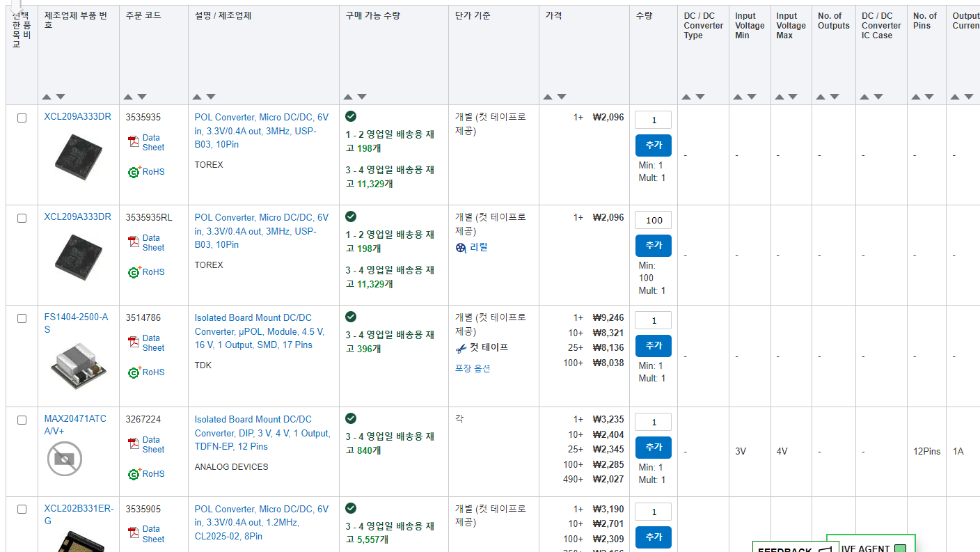Open 포장 옵션 packaging options link

pyautogui.click(x=473, y=368)
